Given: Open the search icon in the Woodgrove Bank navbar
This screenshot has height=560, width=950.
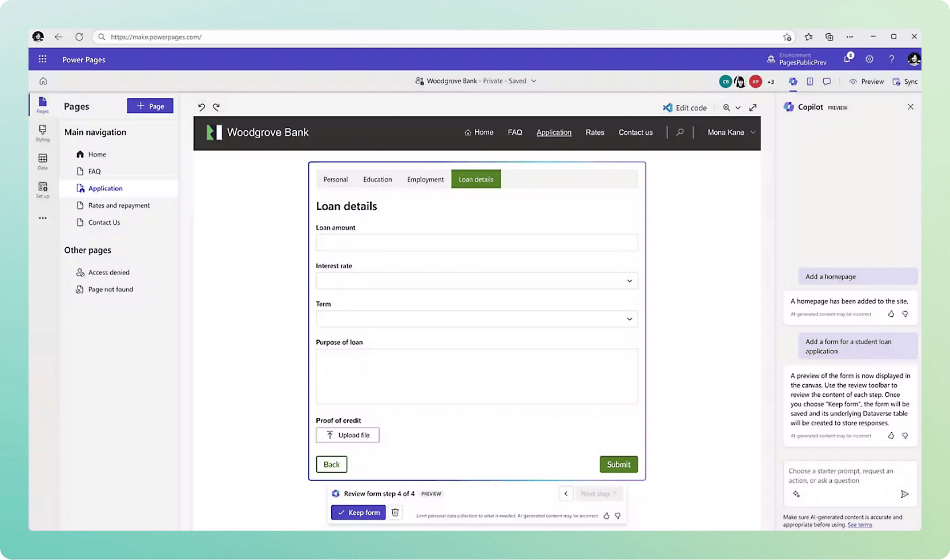Looking at the screenshot, I should coord(679,132).
